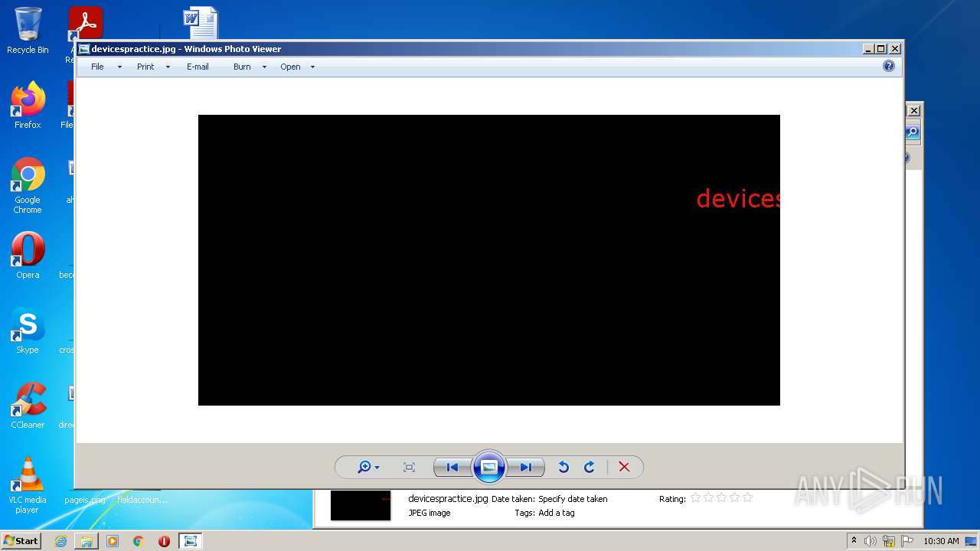Open Windows Media Player from the taskbar
Image resolution: width=980 pixels, height=551 pixels.
tap(113, 541)
